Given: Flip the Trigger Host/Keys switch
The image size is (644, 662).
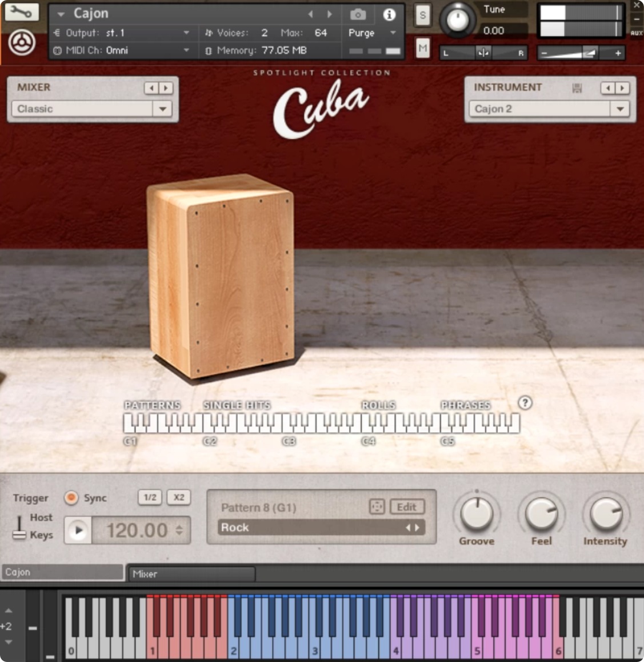Looking at the screenshot, I should tap(19, 527).
